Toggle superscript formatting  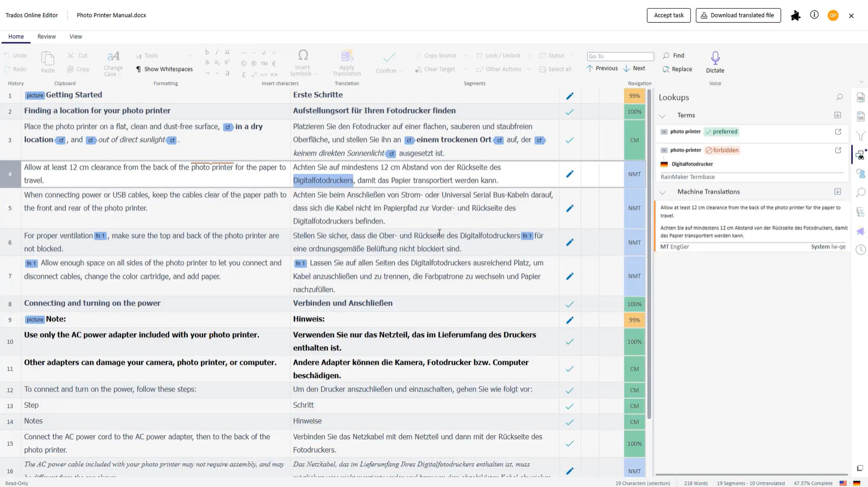tap(227, 62)
